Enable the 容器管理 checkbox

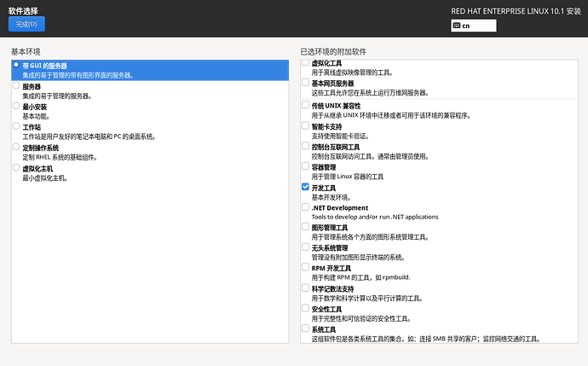point(305,166)
